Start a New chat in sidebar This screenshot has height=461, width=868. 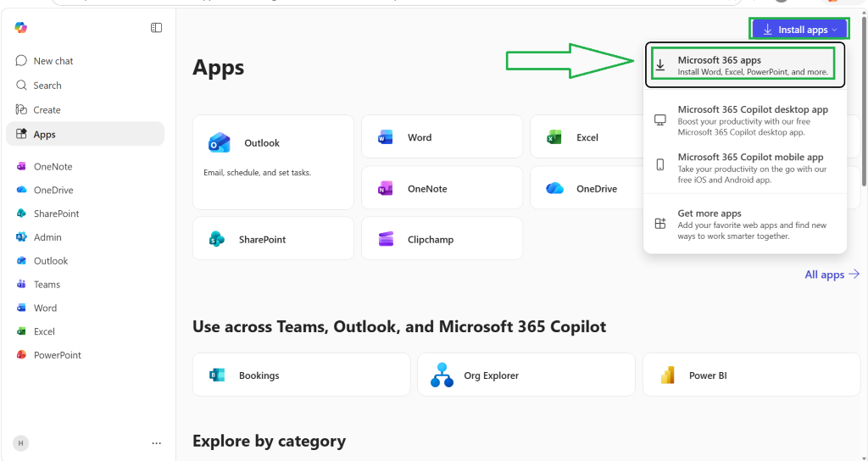click(x=86, y=61)
